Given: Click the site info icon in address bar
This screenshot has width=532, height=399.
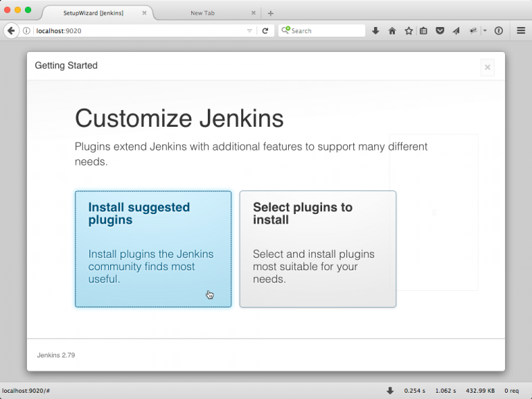Looking at the screenshot, I should pos(26,30).
